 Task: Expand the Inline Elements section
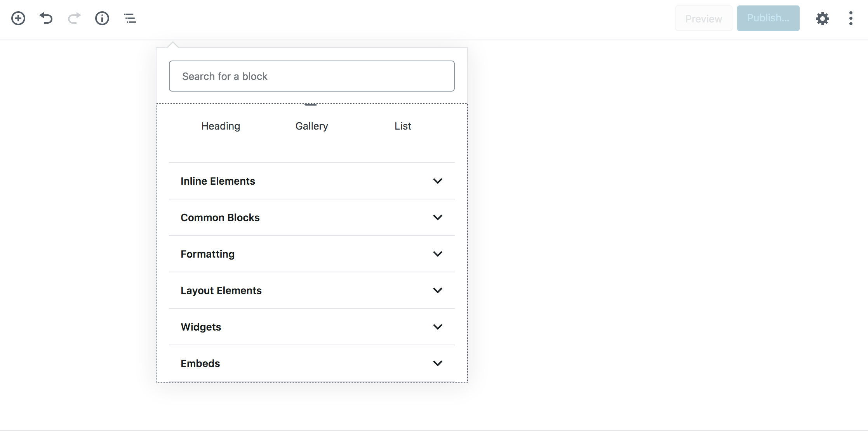(217, 181)
